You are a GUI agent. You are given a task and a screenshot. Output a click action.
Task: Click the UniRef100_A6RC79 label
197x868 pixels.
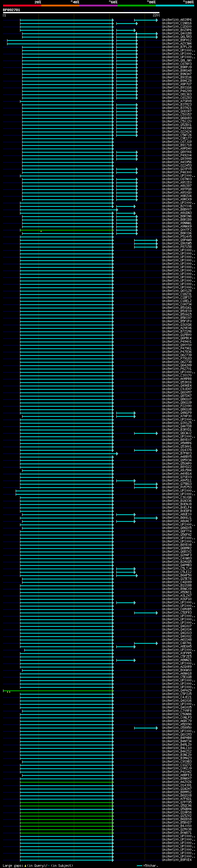pos(177,721)
